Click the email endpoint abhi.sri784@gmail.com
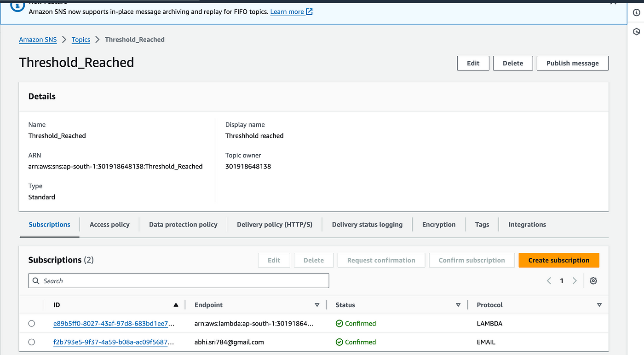This screenshot has width=644, height=355. (x=229, y=342)
